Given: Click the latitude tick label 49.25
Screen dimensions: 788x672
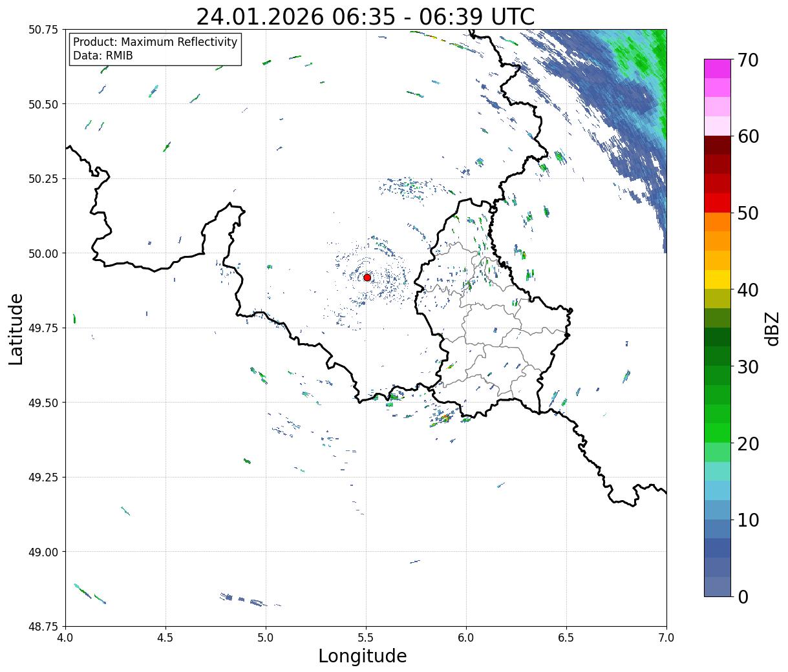Looking at the screenshot, I should (x=43, y=478).
